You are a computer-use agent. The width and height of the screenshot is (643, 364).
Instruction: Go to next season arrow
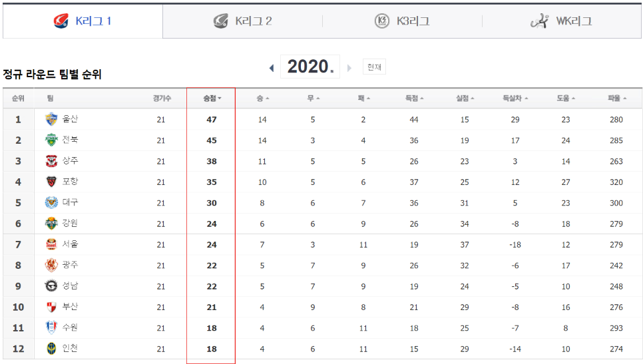[349, 68]
